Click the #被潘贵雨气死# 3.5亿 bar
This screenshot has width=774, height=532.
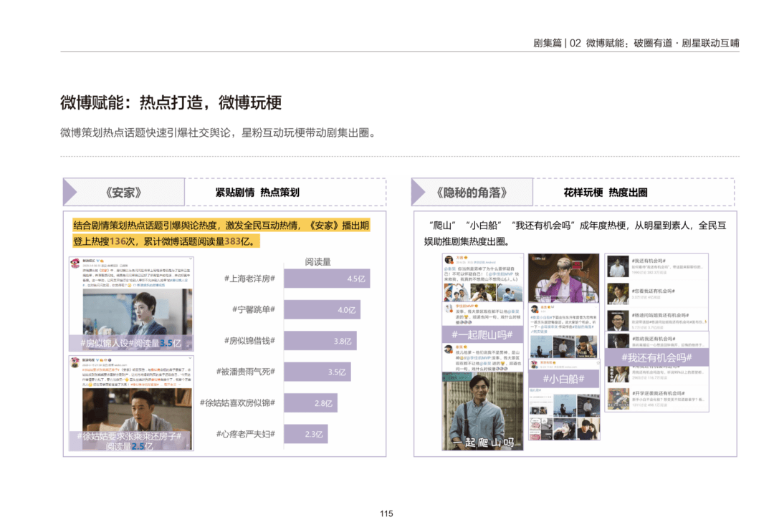(317, 372)
